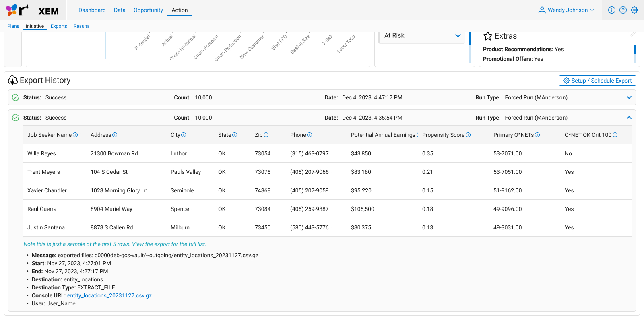Image resolution: width=644 pixels, height=322 pixels.
Task: Switch to the Plans tab
Action: [13, 26]
